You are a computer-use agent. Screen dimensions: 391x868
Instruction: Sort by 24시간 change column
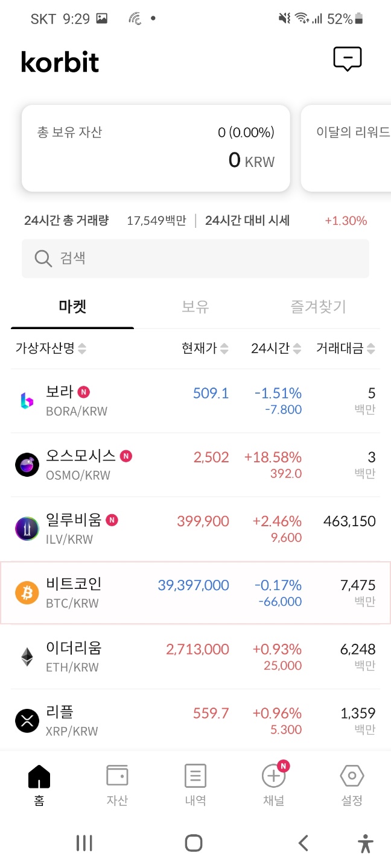coord(297,348)
